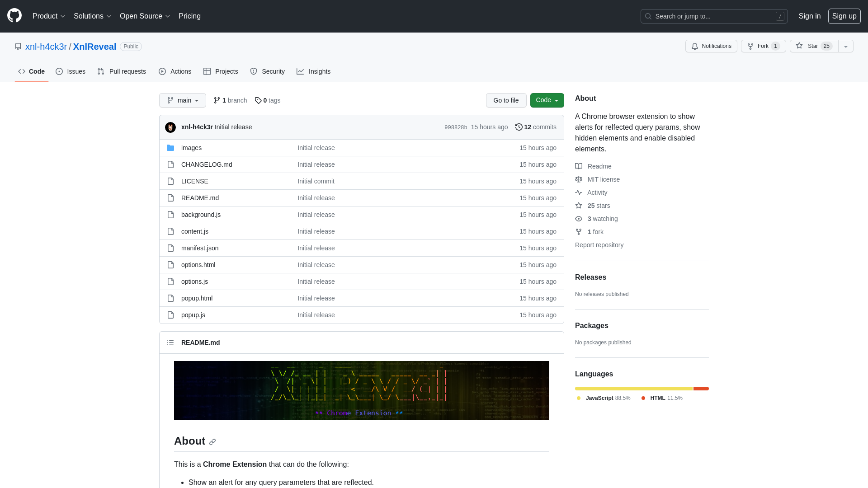This screenshot has height=488, width=868.
Task: Open the Security tab
Action: (x=268, y=71)
